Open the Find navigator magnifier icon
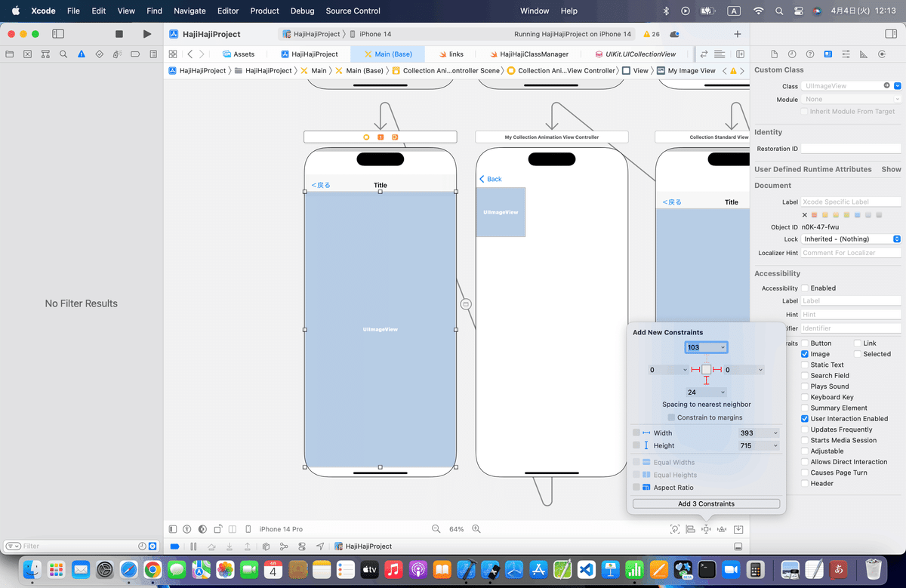Image resolution: width=906 pixels, height=588 pixels. [x=63, y=54]
